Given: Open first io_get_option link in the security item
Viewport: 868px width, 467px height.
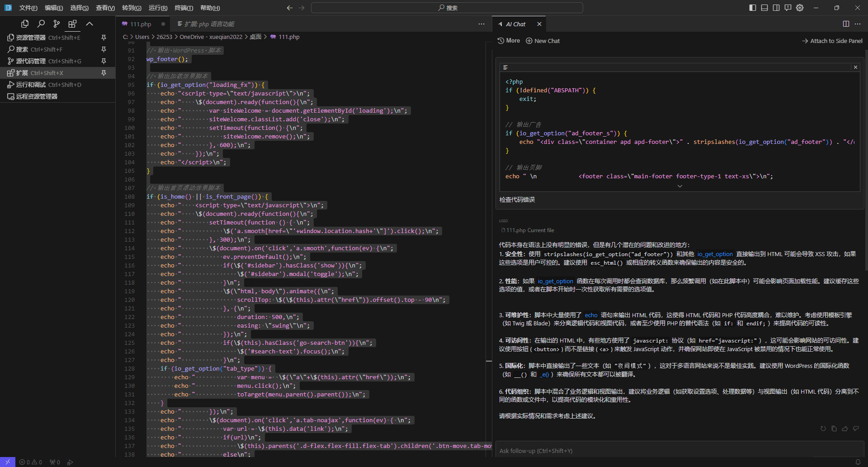Looking at the screenshot, I should [x=715, y=254].
